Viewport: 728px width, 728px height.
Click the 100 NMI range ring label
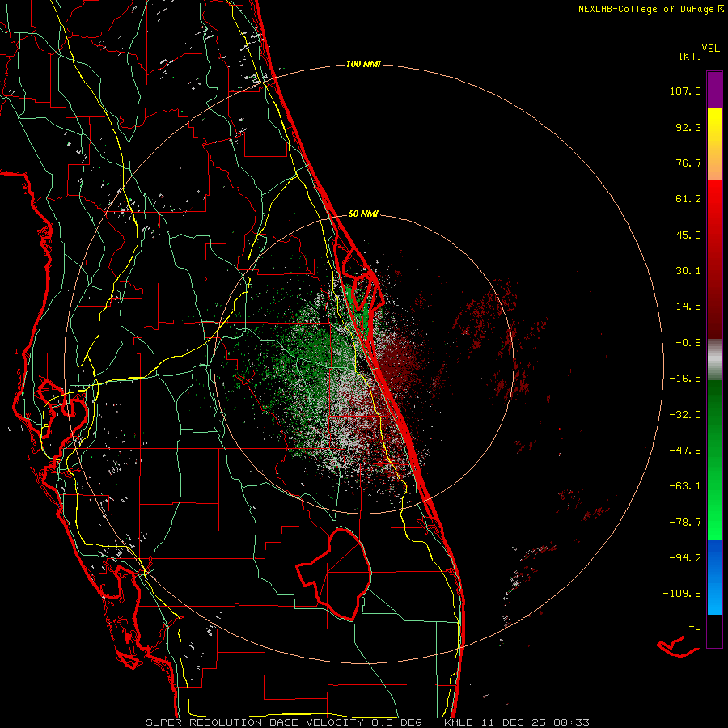pos(363,64)
